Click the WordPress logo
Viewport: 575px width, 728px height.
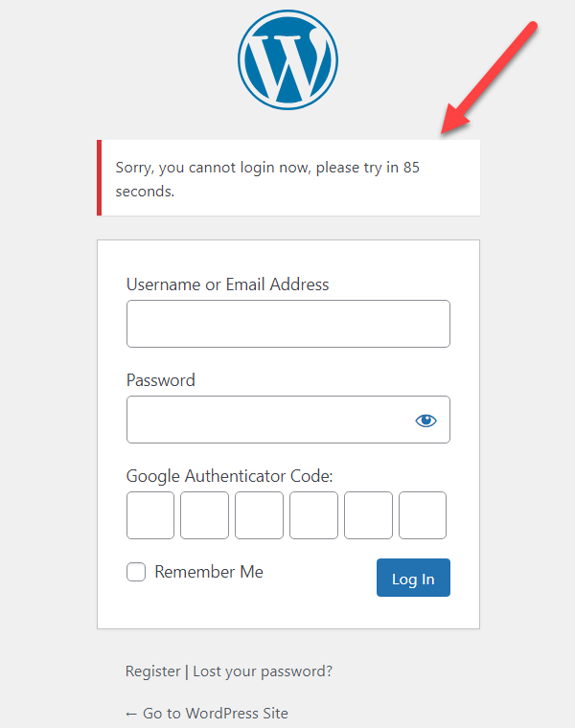pos(287,60)
